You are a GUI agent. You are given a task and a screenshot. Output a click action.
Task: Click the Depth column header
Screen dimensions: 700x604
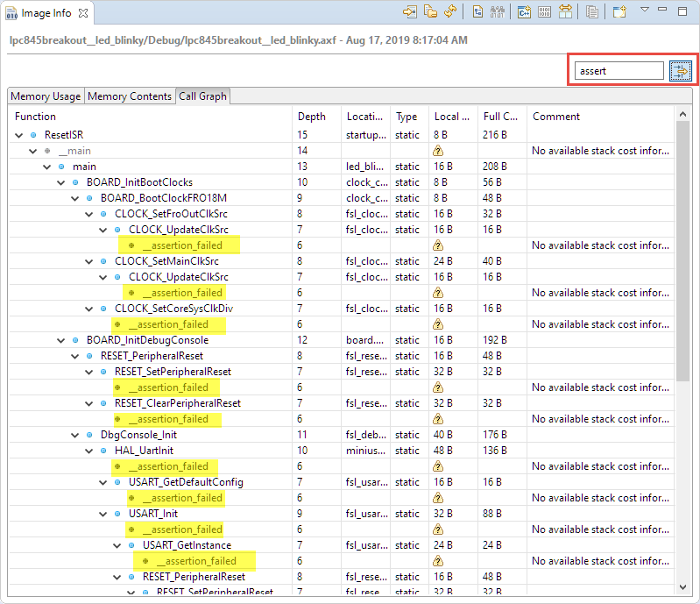pos(311,117)
